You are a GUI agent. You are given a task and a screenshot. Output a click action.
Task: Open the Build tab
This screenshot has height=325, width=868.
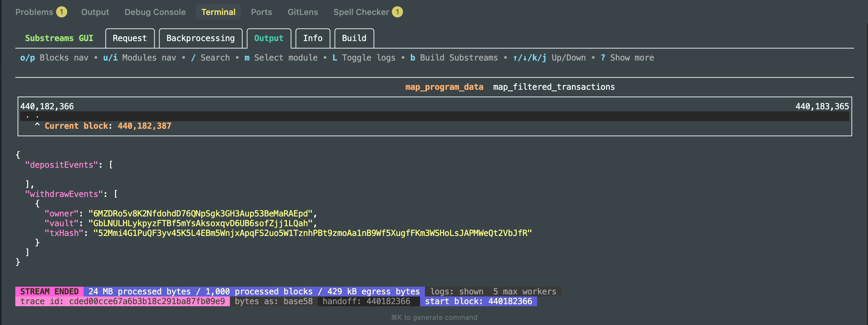tap(354, 38)
